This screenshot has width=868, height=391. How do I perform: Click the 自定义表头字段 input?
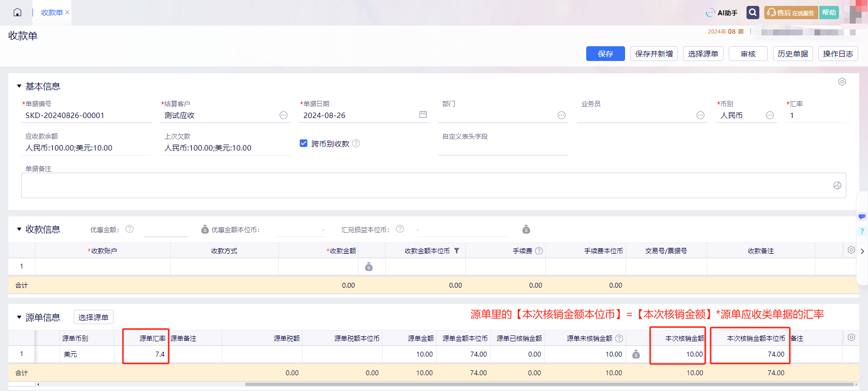[x=503, y=148]
